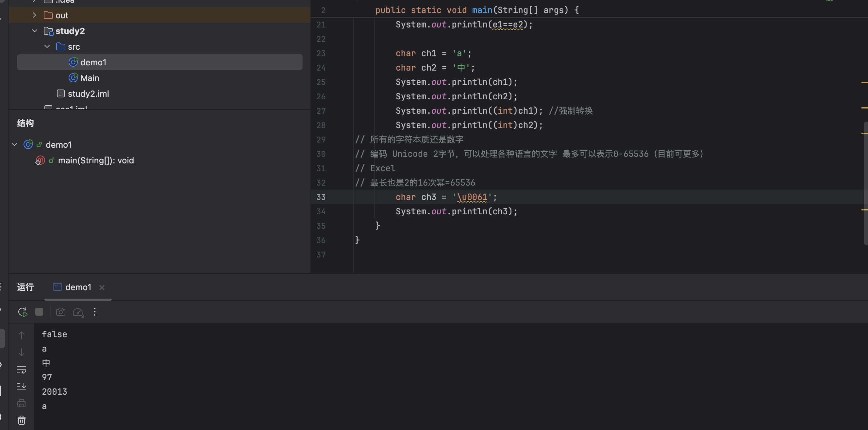This screenshot has height=430, width=868.
Task: Stop the running process
Action: tap(39, 312)
